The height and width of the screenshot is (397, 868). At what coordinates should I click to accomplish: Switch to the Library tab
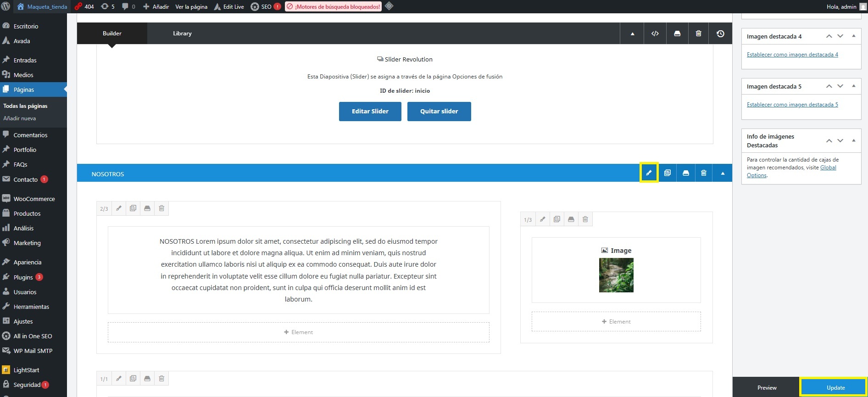[182, 34]
